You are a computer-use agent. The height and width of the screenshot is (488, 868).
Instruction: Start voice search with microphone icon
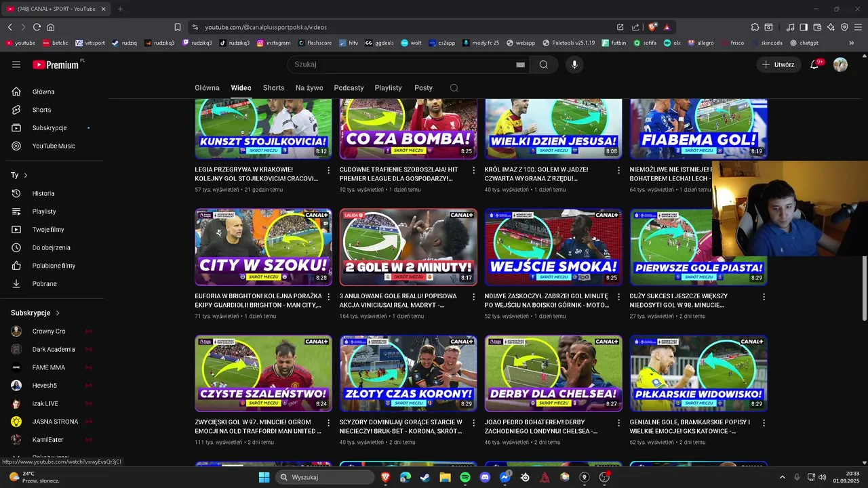pos(574,64)
